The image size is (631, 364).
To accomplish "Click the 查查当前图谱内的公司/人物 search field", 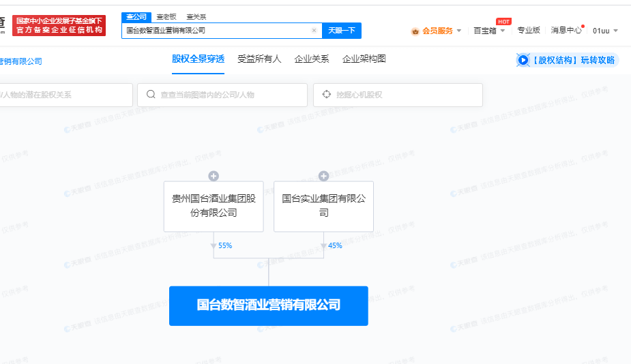I will click(x=222, y=95).
